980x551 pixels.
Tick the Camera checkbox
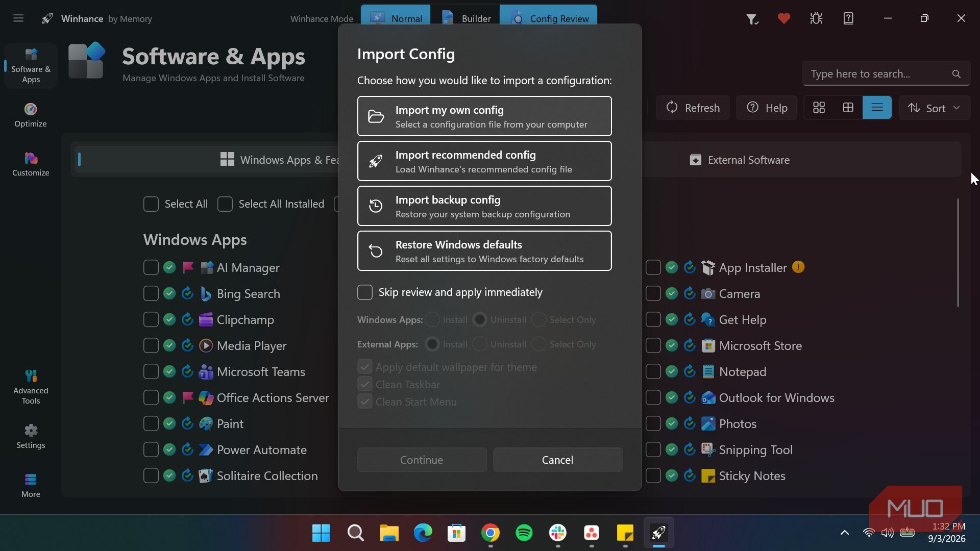tap(653, 293)
